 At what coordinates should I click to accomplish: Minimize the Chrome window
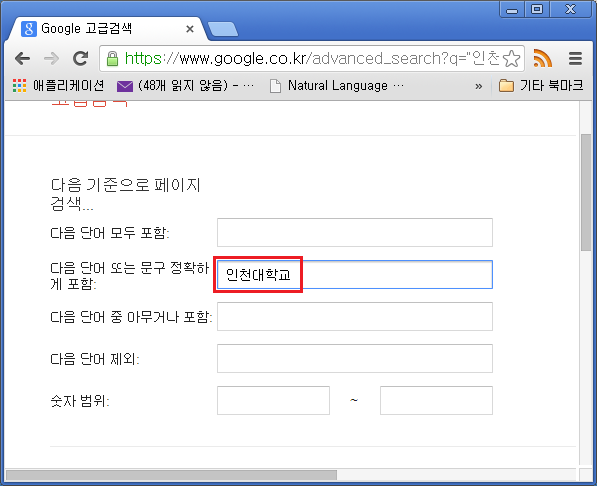pyautogui.click(x=512, y=9)
